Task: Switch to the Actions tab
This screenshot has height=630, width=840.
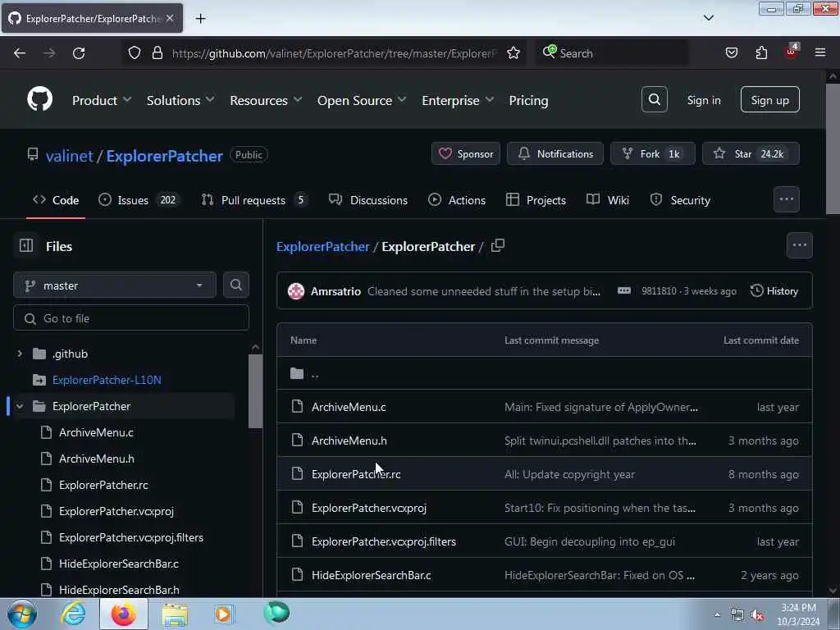Action: click(456, 200)
